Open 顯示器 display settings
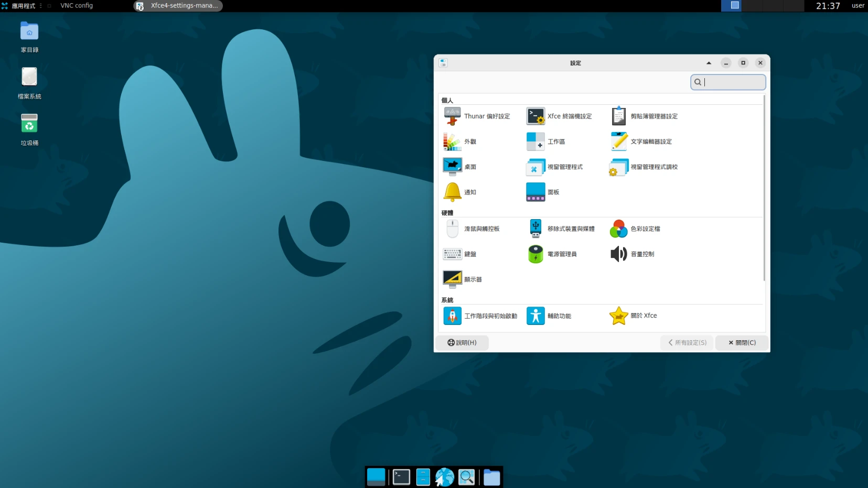 [x=463, y=279]
